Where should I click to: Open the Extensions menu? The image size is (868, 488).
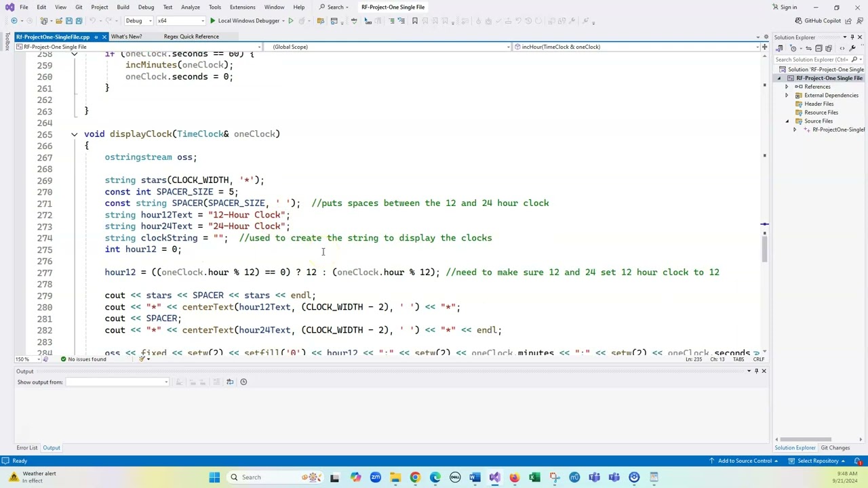(x=242, y=7)
